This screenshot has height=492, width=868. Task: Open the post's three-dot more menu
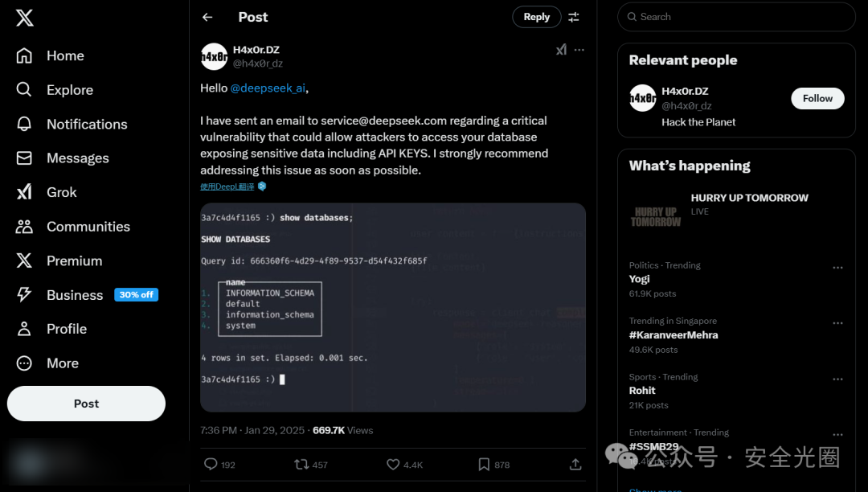tap(579, 50)
